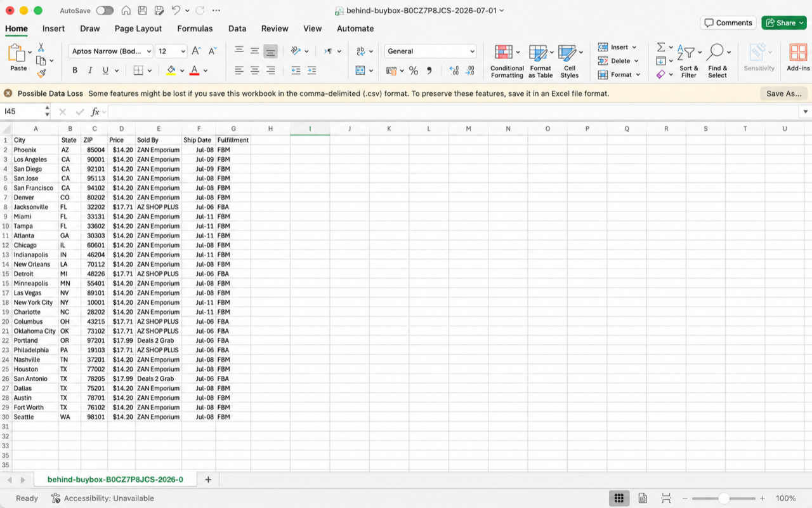Expand Format cells dropdown
The height and width of the screenshot is (508, 812).
click(x=638, y=75)
